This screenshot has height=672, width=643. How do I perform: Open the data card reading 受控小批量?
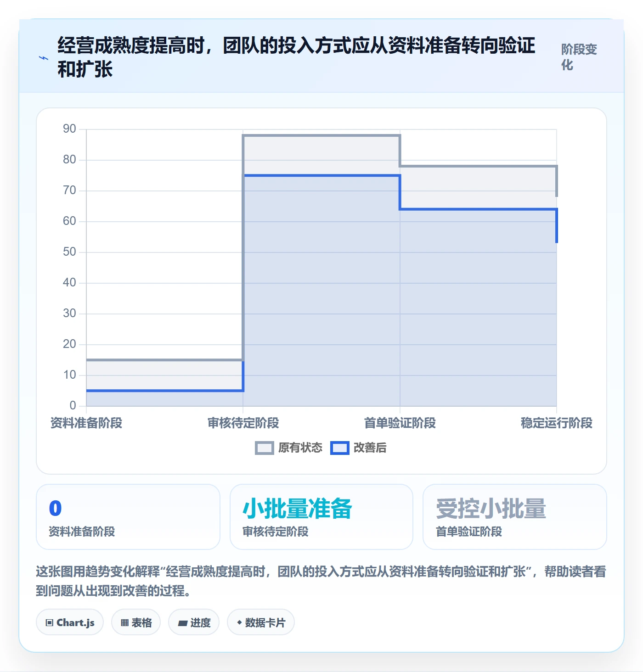515,517
